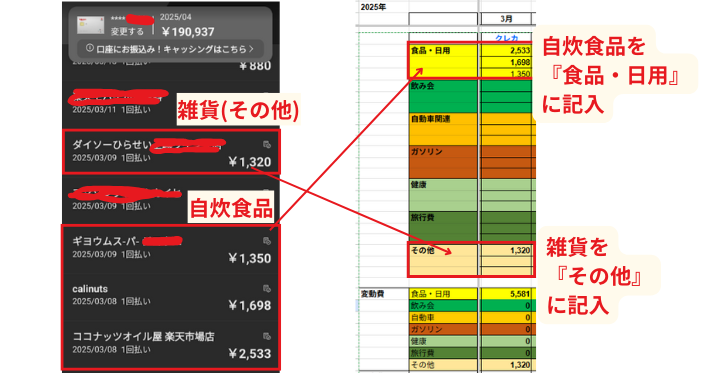Select the green 飲み会 category cell
Image resolution: width=714 pixels, height=373 pixels.
443,96
